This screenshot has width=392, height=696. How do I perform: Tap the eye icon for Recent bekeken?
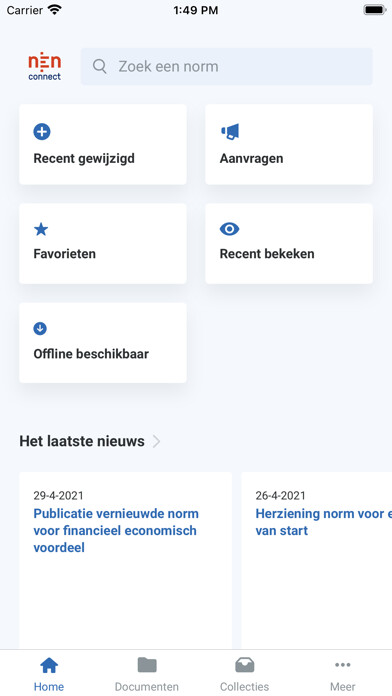coord(230,229)
